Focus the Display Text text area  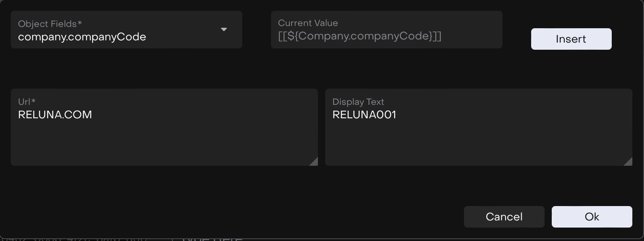click(479, 127)
